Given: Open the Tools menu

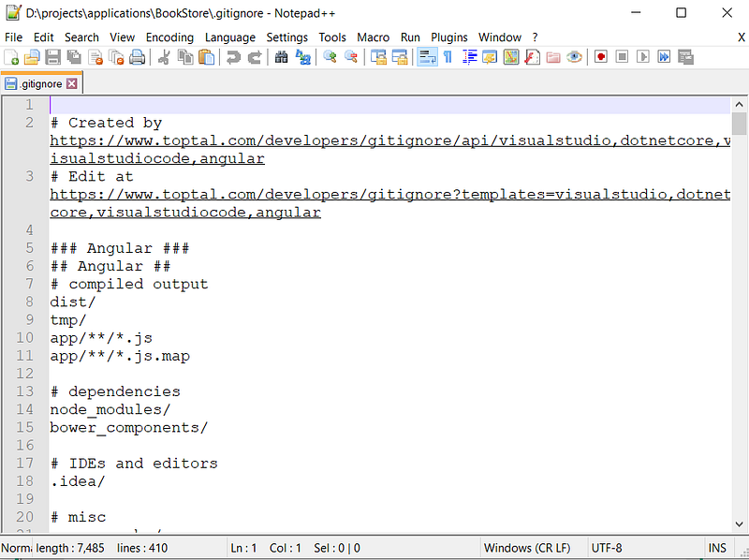Looking at the screenshot, I should [332, 37].
